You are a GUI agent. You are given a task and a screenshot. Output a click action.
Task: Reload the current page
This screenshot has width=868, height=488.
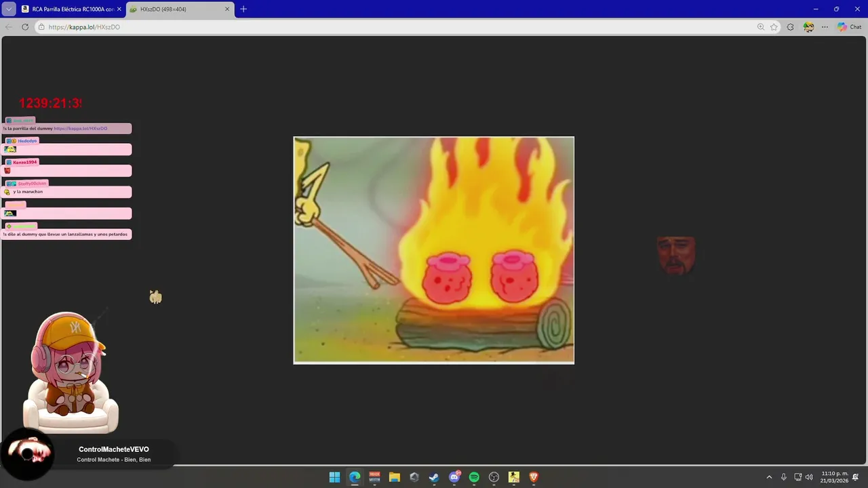(x=25, y=27)
